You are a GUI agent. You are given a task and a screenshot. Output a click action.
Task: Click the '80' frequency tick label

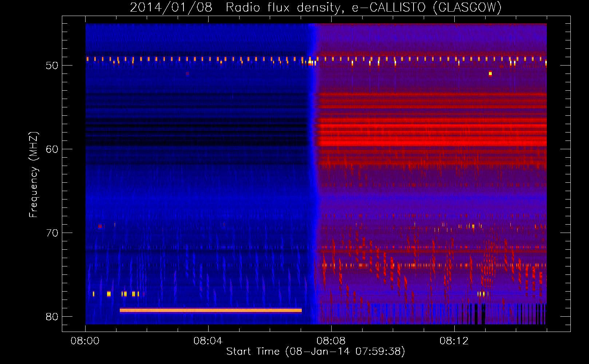(x=52, y=317)
